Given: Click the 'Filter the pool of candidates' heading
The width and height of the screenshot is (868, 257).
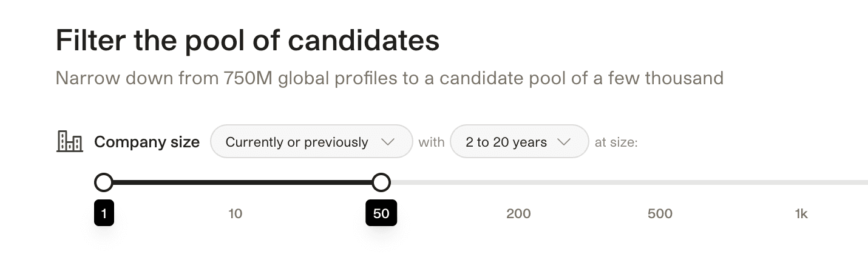Looking at the screenshot, I should pos(247,41).
